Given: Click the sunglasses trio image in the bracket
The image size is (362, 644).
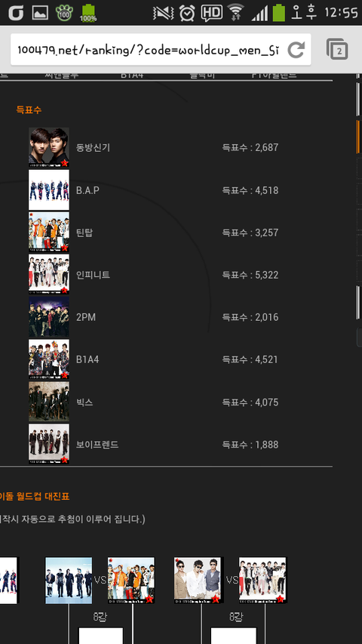Looking at the screenshot, I should (x=198, y=580).
